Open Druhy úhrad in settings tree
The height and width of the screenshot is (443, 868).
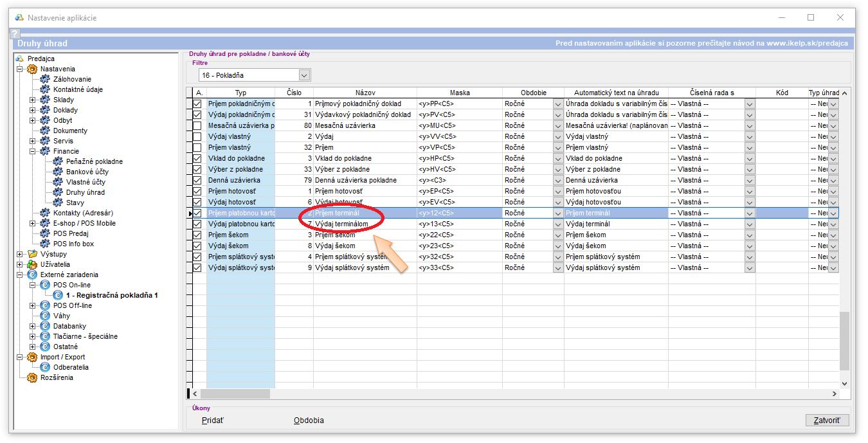coord(85,192)
